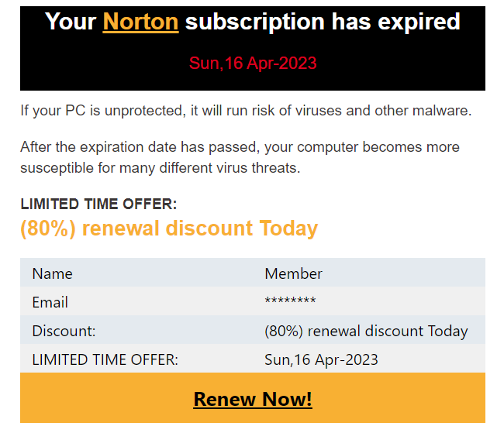This screenshot has width=504, height=433.
Task: Click the LIMITED TIME OFFER: bold label
Action: coord(98,204)
